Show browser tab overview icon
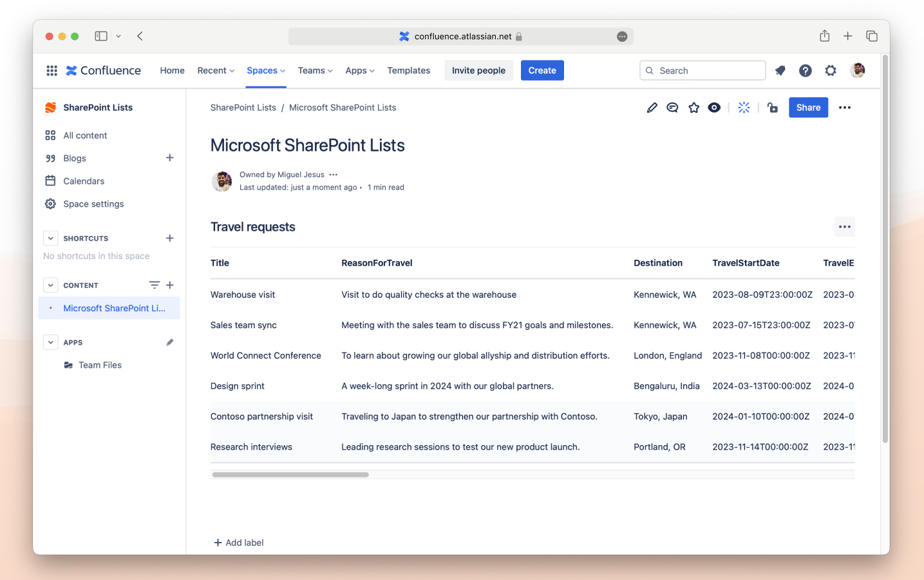Screen dimensions: 924x580 (x=872, y=36)
